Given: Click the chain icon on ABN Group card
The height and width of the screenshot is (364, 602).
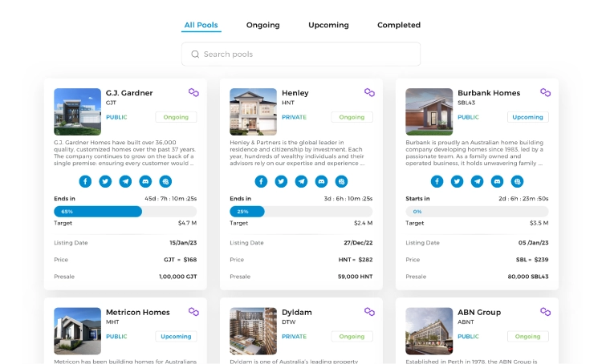Looking at the screenshot, I should point(545,312).
